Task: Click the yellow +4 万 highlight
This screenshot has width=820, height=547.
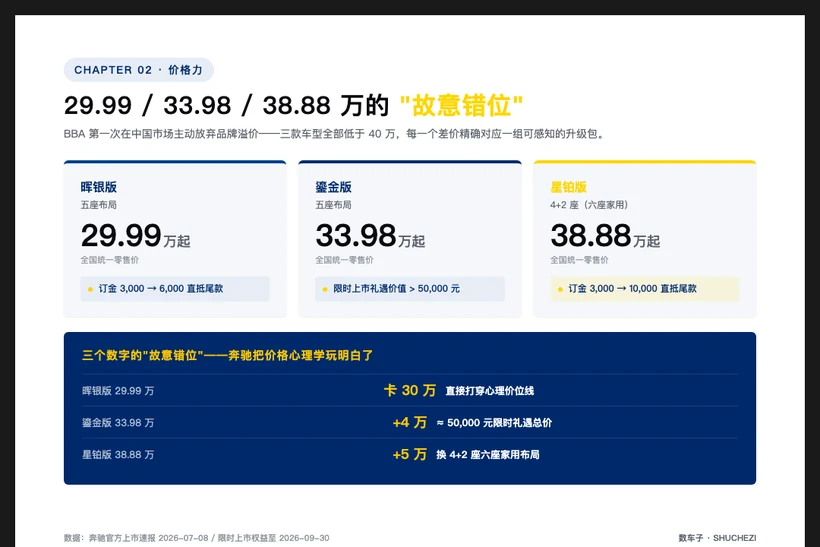Action: click(x=409, y=422)
